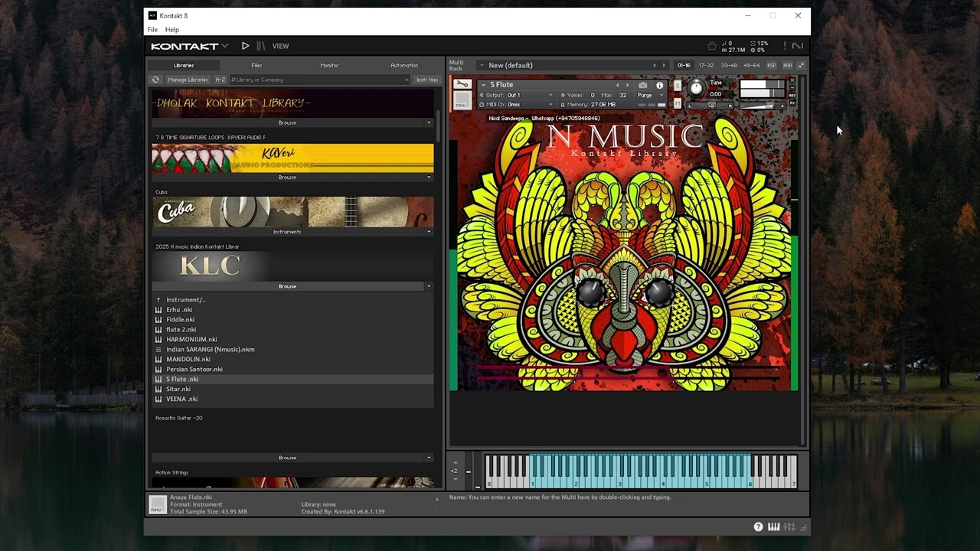Open the Output Out 1 dropdown
The width and height of the screenshot is (980, 551).
[515, 95]
